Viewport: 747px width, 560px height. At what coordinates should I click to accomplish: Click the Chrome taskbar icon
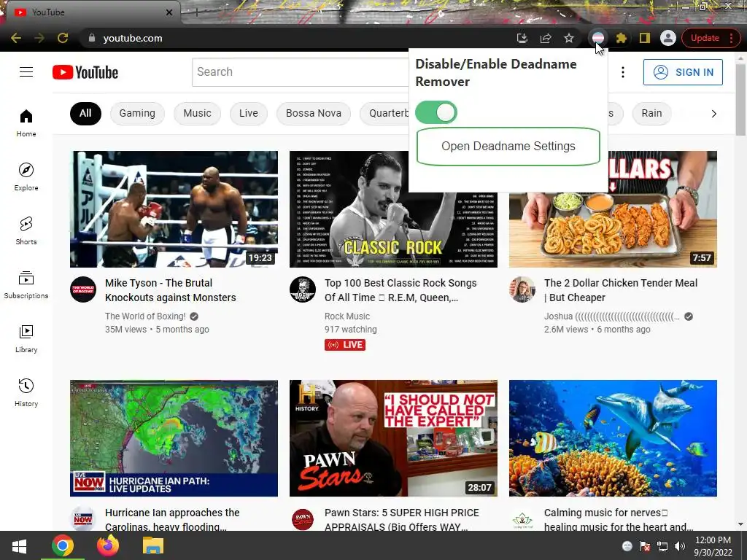click(63, 545)
